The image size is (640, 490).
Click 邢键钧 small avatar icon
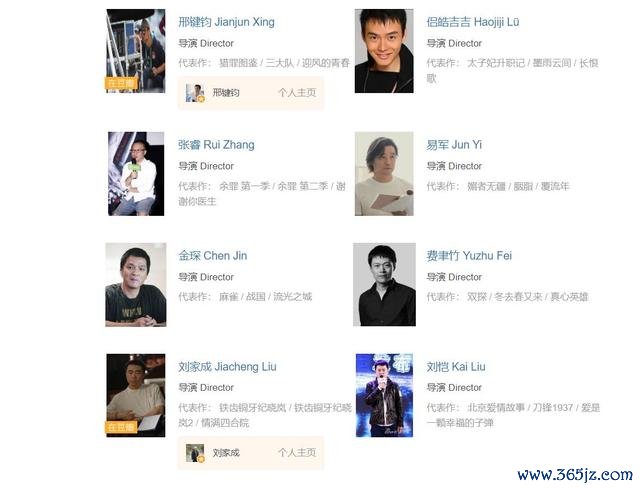pyautogui.click(x=195, y=93)
